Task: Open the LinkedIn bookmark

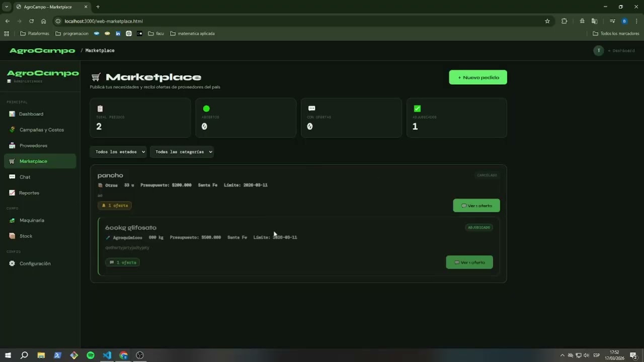Action: tap(118, 34)
